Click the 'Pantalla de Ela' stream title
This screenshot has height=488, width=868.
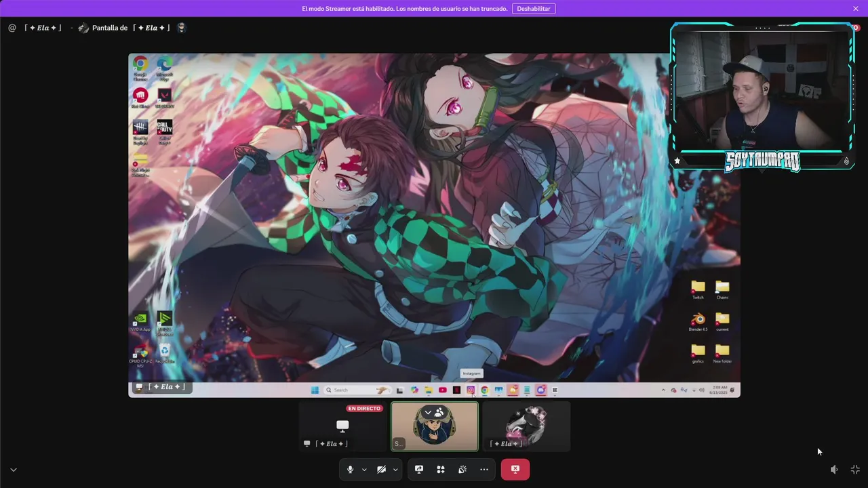(x=131, y=28)
